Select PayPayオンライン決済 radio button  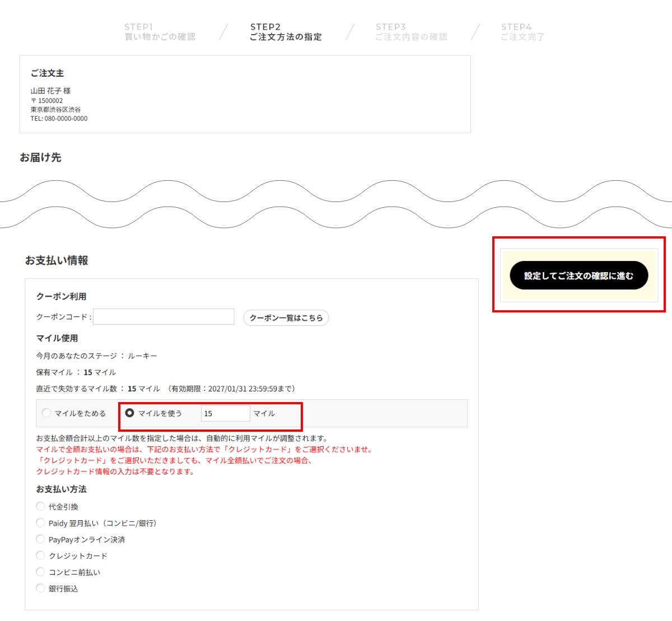tap(40, 539)
